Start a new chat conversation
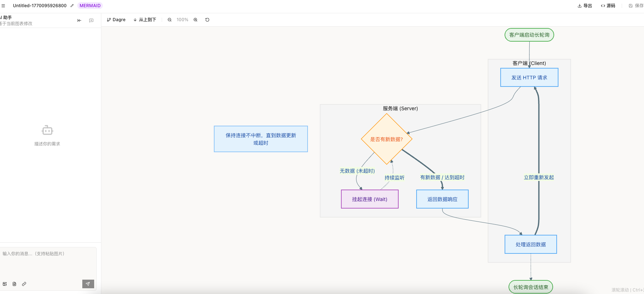Image resolution: width=644 pixels, height=294 pixels. pyautogui.click(x=91, y=20)
